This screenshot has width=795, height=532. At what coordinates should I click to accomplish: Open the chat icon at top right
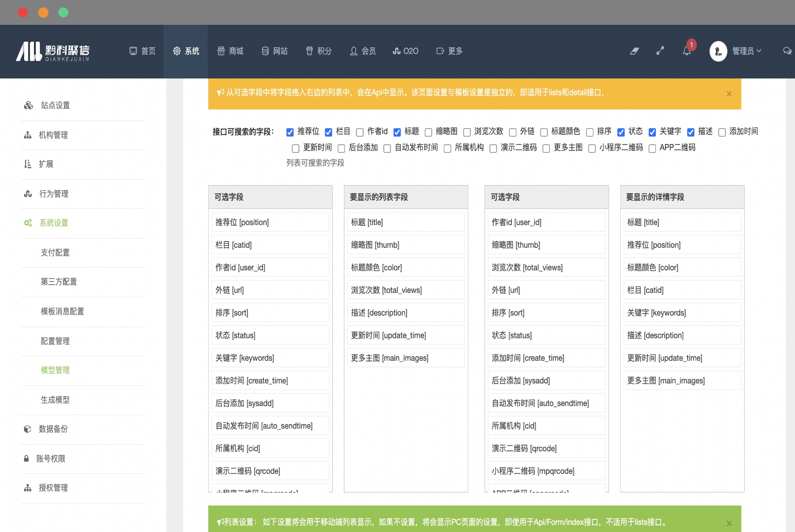tap(788, 51)
